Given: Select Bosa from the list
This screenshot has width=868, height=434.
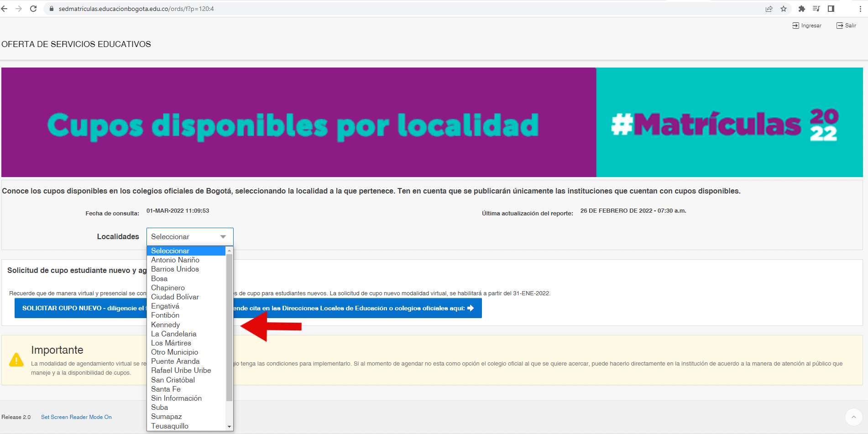Looking at the screenshot, I should click(186, 278).
